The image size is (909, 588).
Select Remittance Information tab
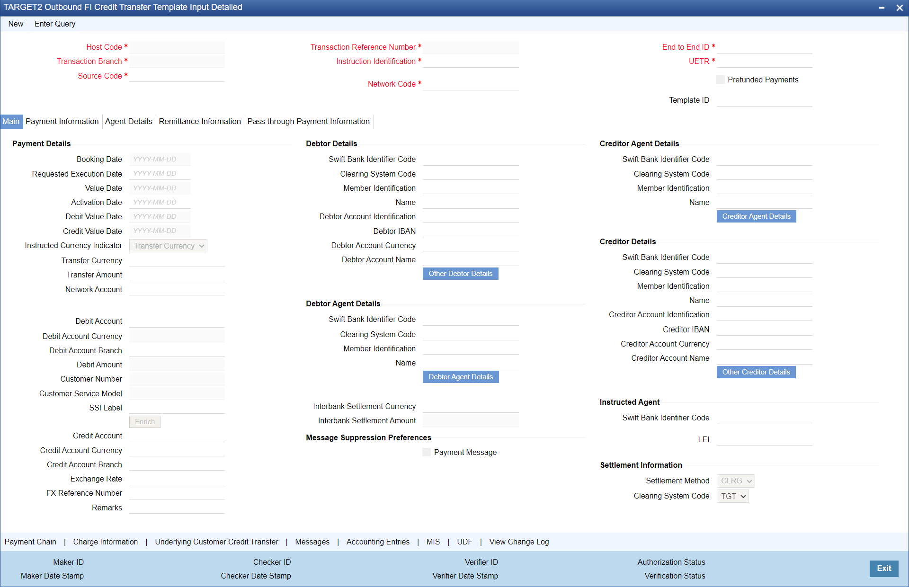click(x=200, y=121)
